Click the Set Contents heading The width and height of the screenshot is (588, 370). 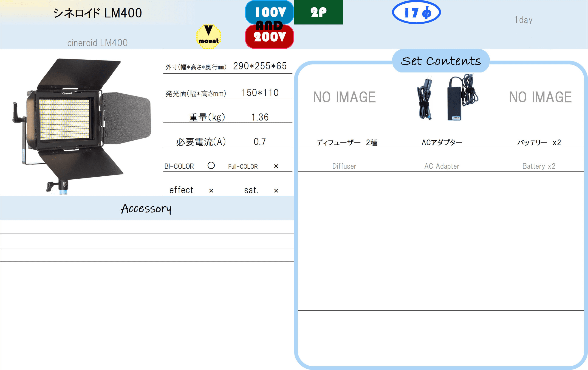(x=441, y=61)
